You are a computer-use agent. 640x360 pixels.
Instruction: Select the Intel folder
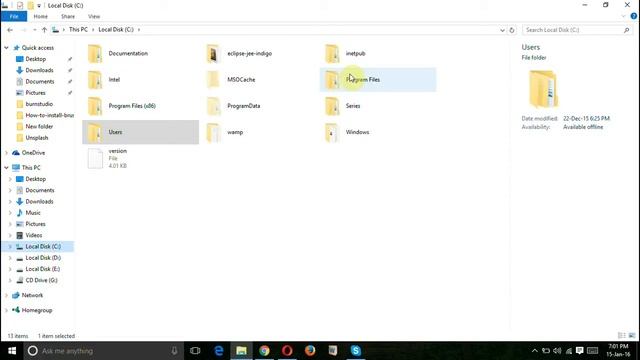click(140, 80)
